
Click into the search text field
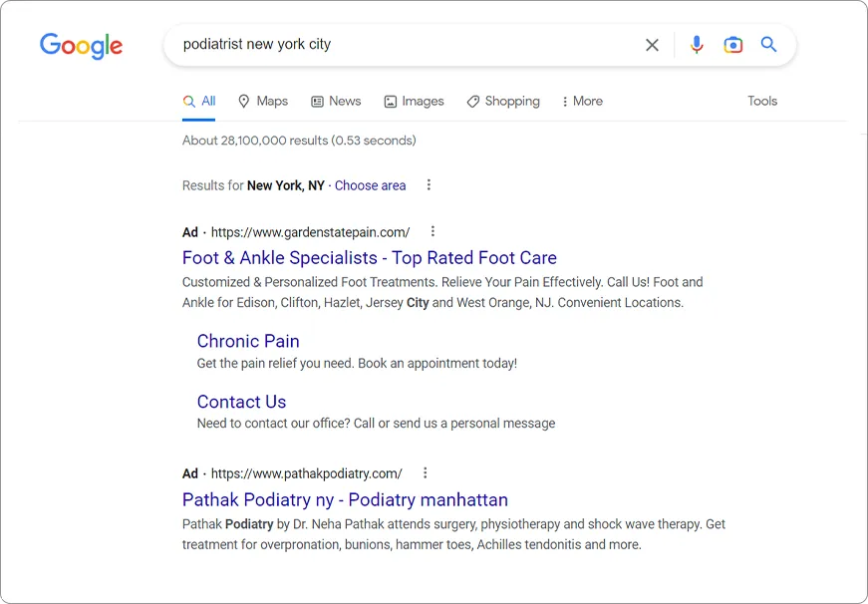pos(399,45)
